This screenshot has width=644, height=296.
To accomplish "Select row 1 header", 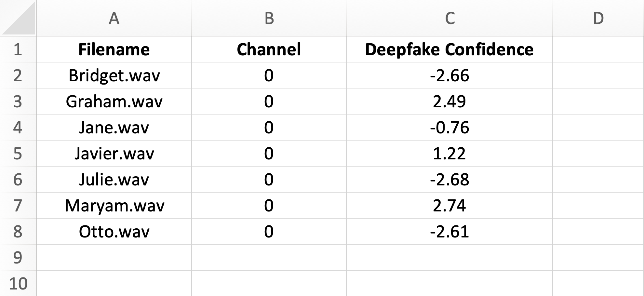I will [x=18, y=49].
